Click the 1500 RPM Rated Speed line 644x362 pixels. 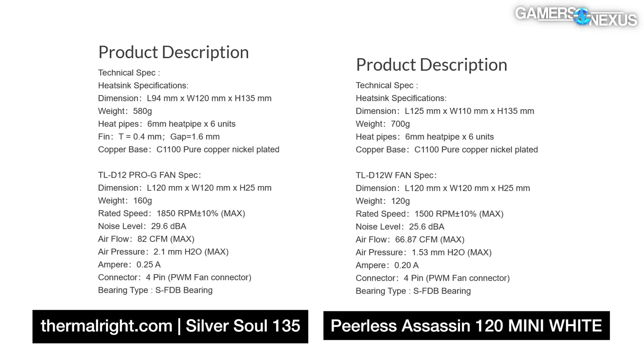click(429, 214)
